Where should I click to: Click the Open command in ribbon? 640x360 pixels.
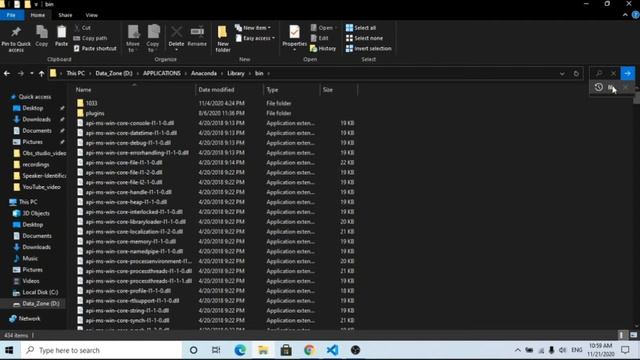(x=322, y=28)
